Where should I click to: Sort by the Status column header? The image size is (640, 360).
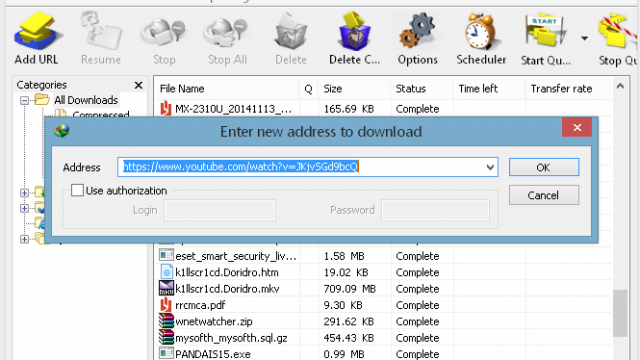(422, 89)
